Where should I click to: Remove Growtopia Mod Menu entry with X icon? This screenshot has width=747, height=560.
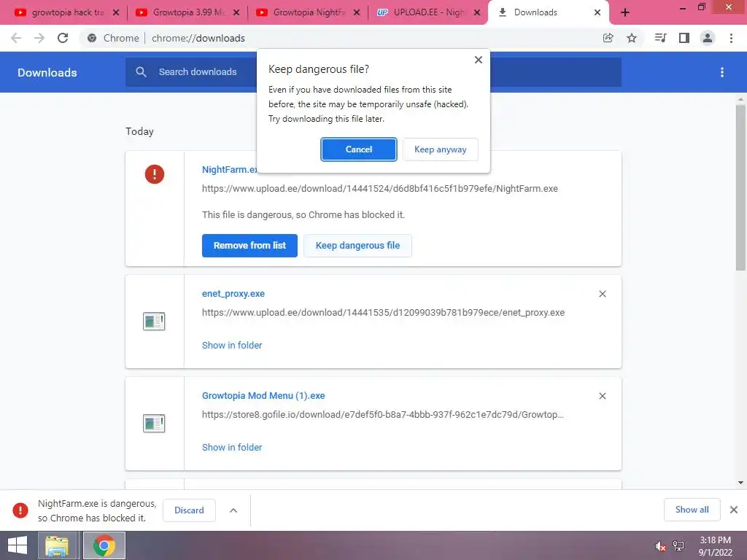(602, 396)
